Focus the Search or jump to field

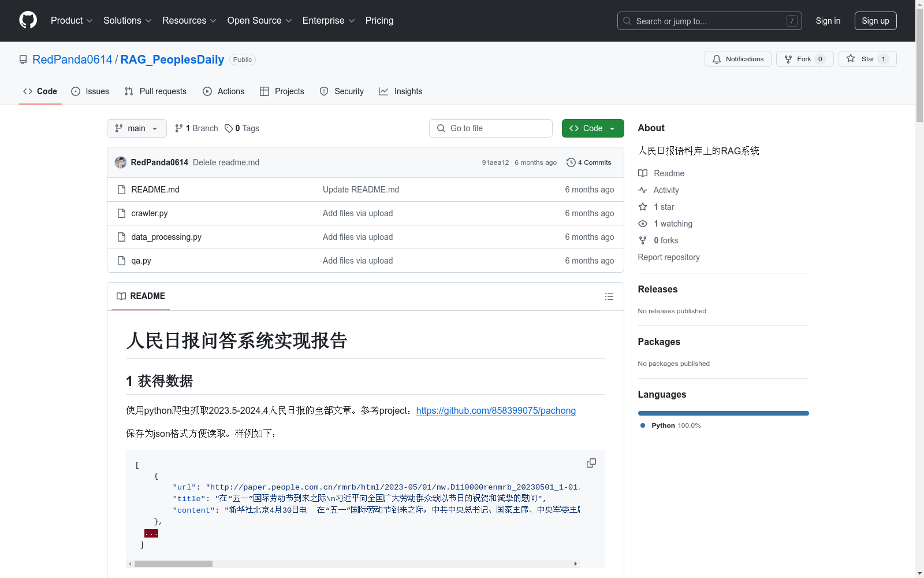coord(709,21)
